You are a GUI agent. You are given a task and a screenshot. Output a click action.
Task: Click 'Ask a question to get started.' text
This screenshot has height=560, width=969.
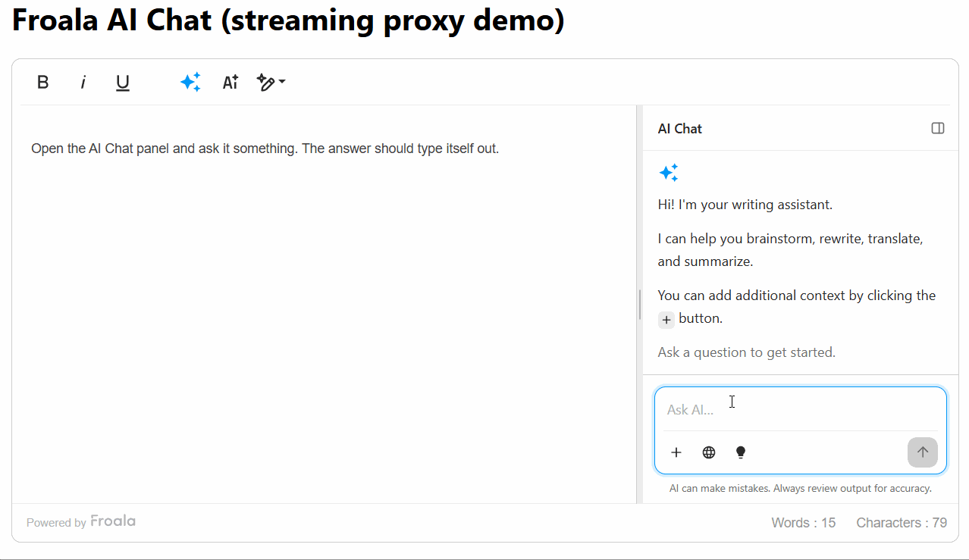747,352
